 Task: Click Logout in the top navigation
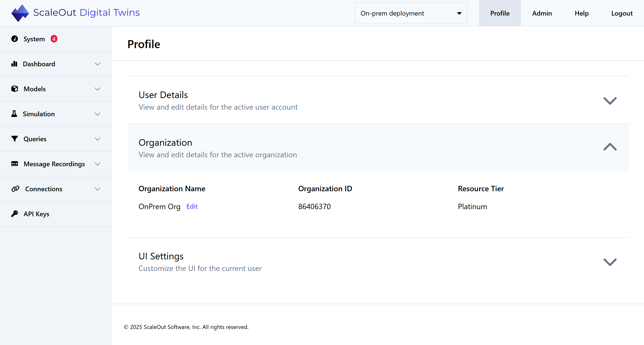tap(622, 13)
